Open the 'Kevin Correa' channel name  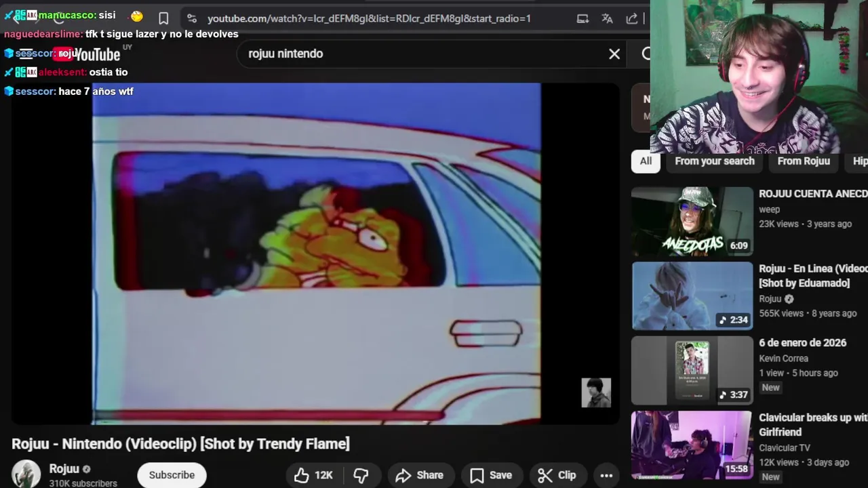click(x=783, y=359)
